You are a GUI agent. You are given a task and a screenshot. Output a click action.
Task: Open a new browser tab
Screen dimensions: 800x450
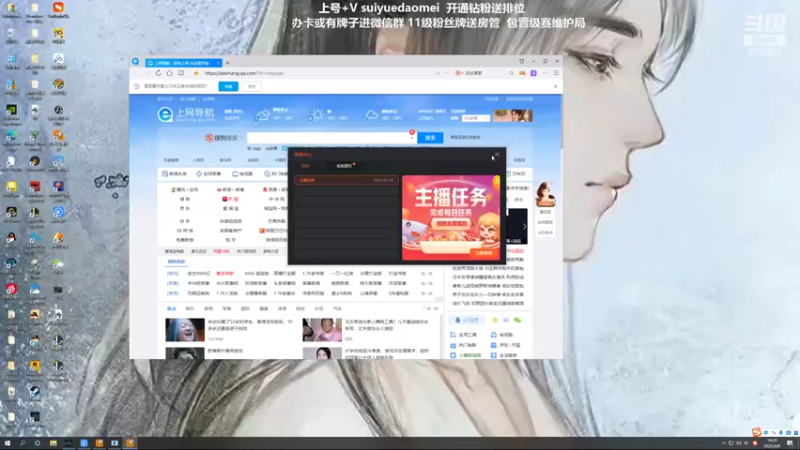pyautogui.click(x=228, y=63)
